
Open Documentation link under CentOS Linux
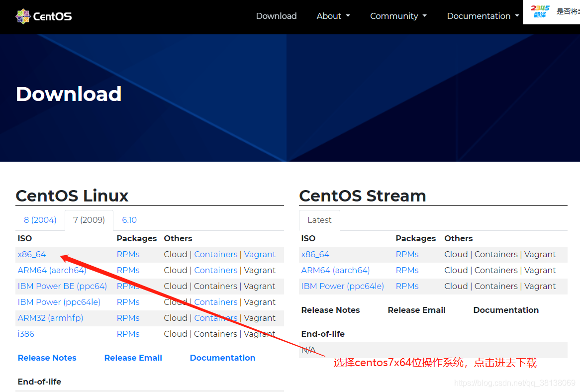[x=222, y=358]
